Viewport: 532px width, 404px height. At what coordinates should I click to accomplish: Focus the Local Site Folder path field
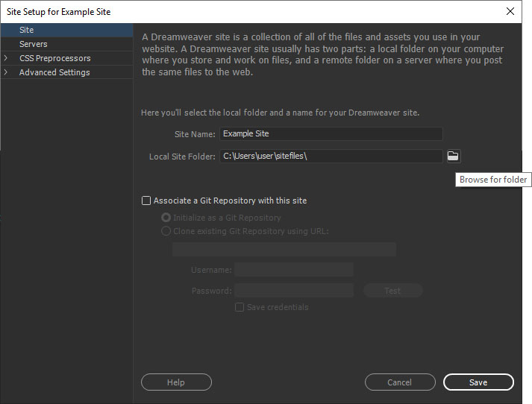(x=331, y=156)
